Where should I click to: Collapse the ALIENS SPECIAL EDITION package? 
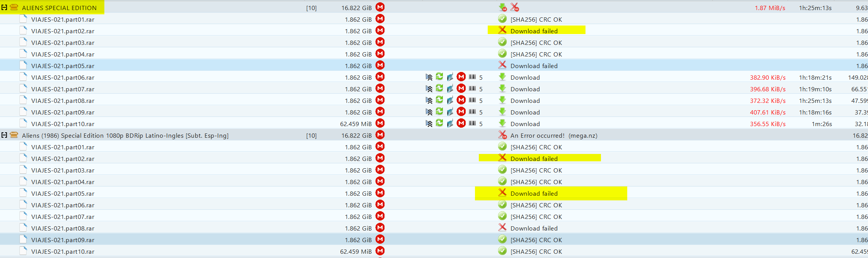pos(4,7)
